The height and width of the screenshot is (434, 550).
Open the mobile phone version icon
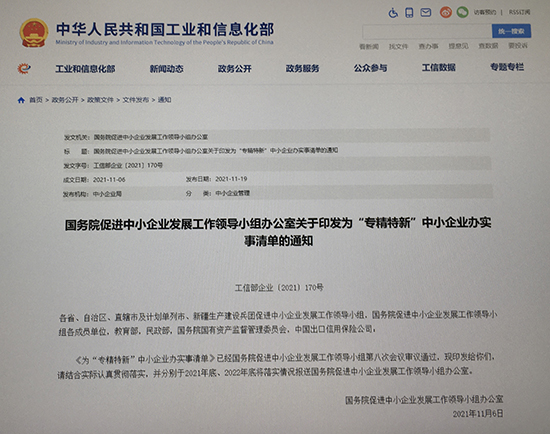point(409,13)
